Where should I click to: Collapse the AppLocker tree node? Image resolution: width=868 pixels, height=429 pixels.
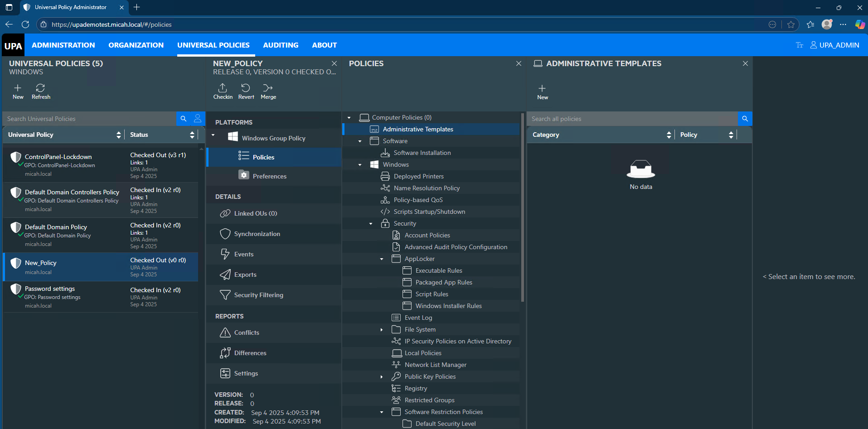382,259
